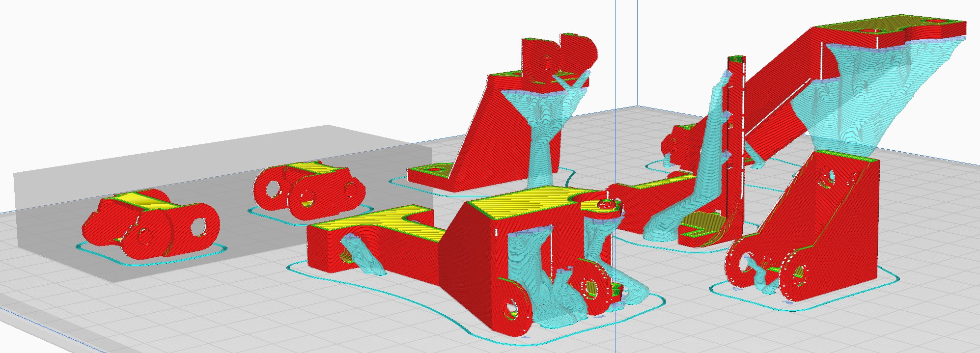Click the tall thin vertical plate model

pyautogui.click(x=736, y=147)
